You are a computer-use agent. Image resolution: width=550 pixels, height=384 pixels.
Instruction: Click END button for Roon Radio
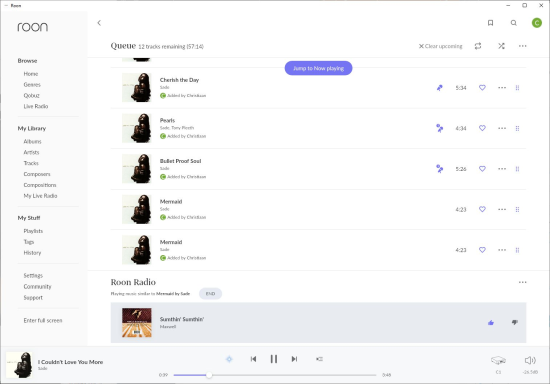point(210,294)
